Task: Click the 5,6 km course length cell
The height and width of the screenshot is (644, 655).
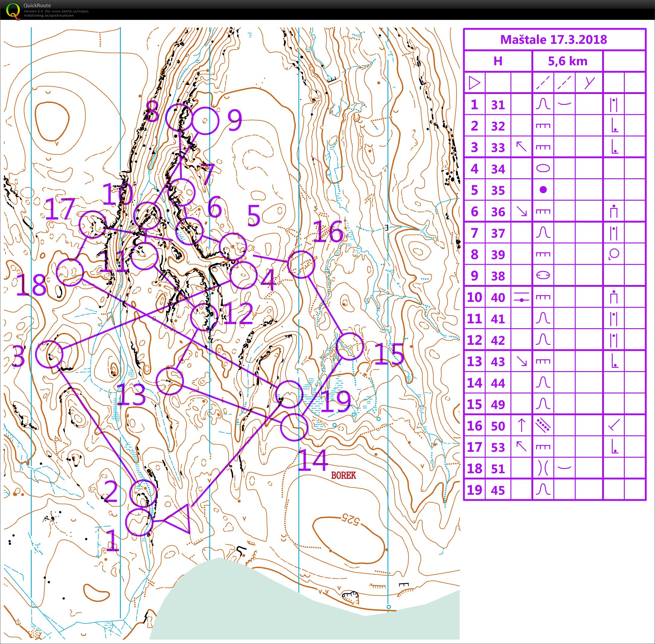Action: [567, 61]
